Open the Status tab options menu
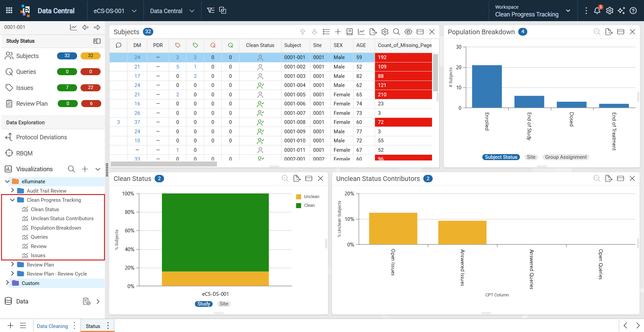Screen dimensions: 644x332 coord(108,326)
